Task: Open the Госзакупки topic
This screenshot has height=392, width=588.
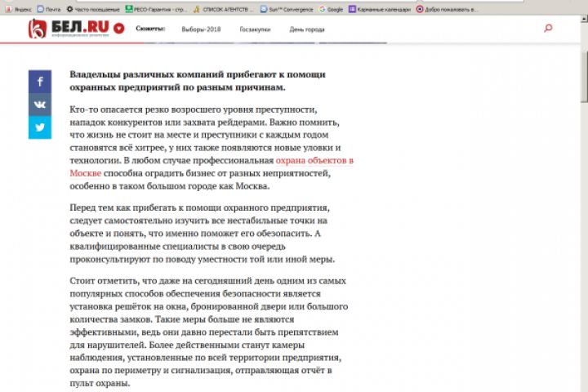Action: point(255,29)
